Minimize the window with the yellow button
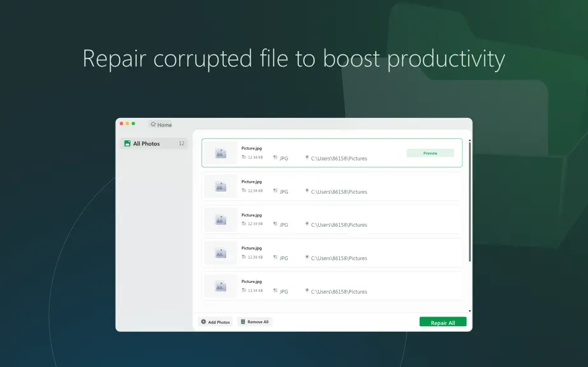The width and height of the screenshot is (588, 367). (128, 123)
